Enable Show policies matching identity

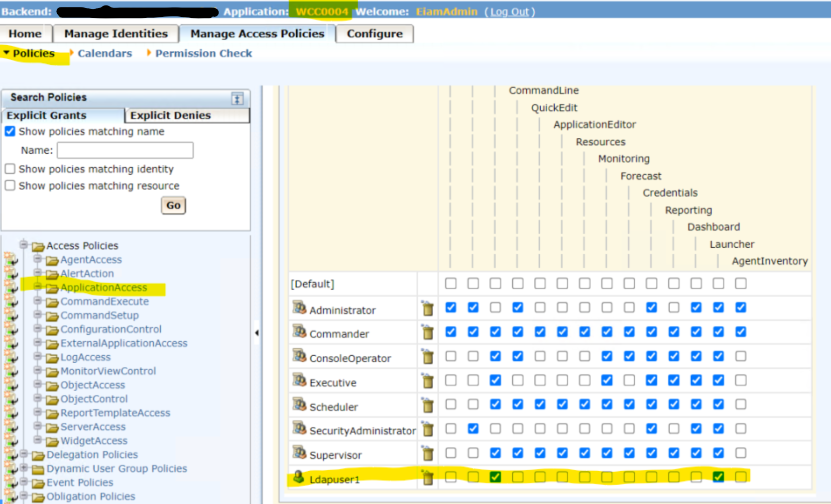point(10,169)
